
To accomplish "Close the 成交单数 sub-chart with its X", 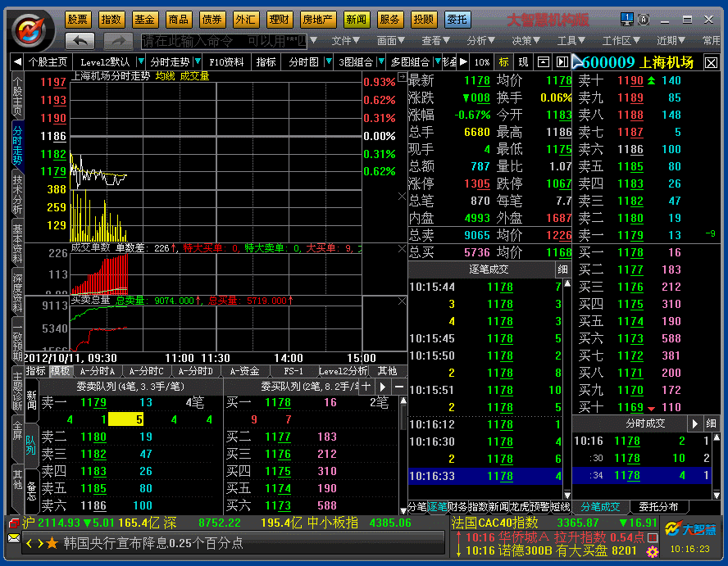I will pos(402,249).
